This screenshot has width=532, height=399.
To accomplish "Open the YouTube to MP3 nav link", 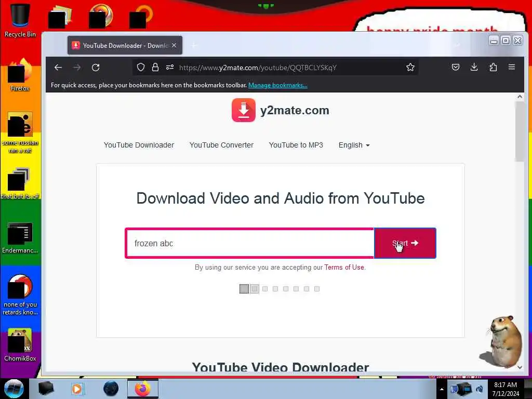I will (296, 145).
